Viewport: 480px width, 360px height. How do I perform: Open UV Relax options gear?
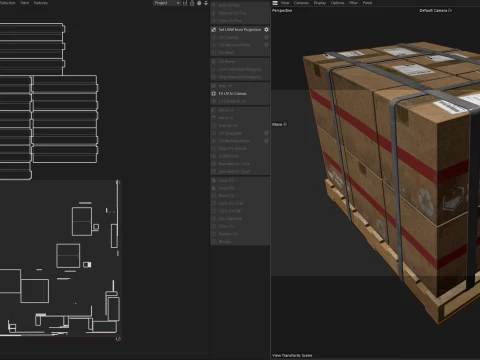point(266,45)
